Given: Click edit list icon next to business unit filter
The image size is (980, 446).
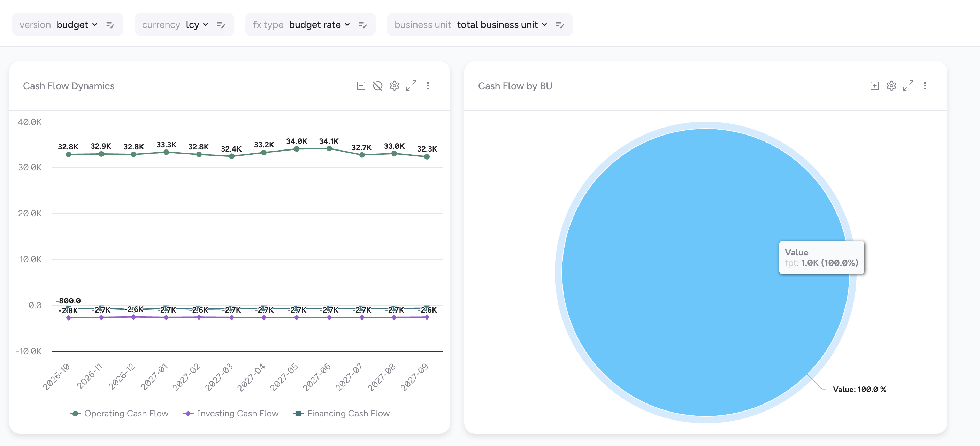Looking at the screenshot, I should click(560, 25).
